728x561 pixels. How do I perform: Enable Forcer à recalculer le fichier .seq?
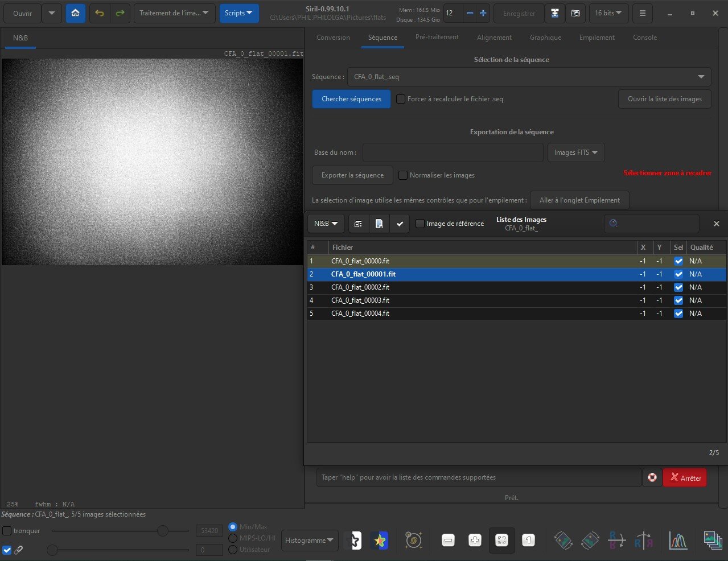[401, 99]
